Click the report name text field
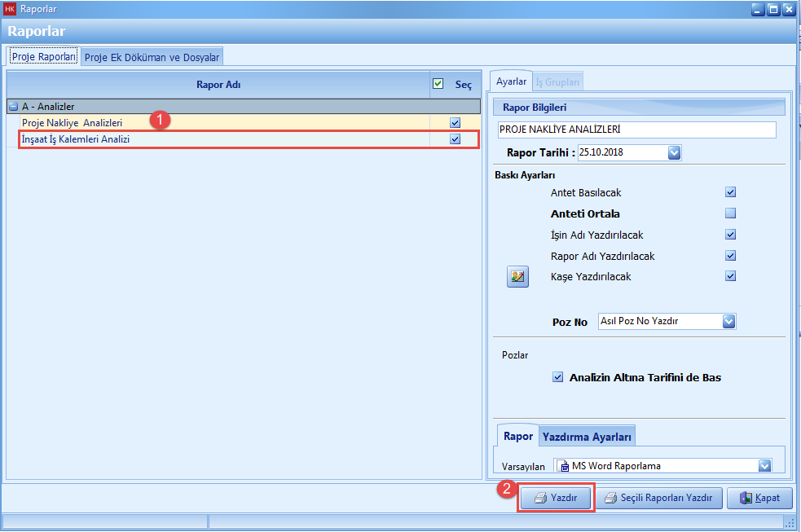The image size is (801, 532). point(636,130)
